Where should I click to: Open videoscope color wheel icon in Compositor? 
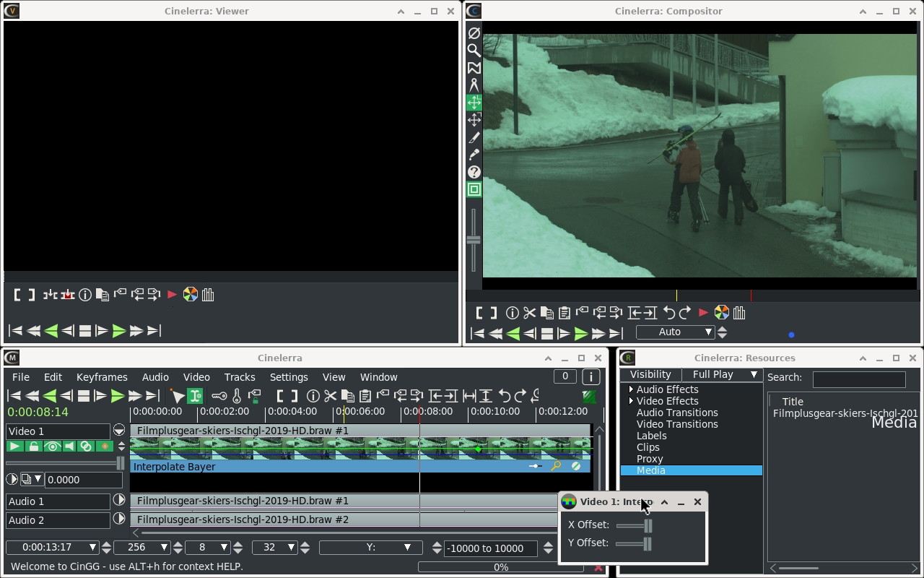click(x=721, y=313)
